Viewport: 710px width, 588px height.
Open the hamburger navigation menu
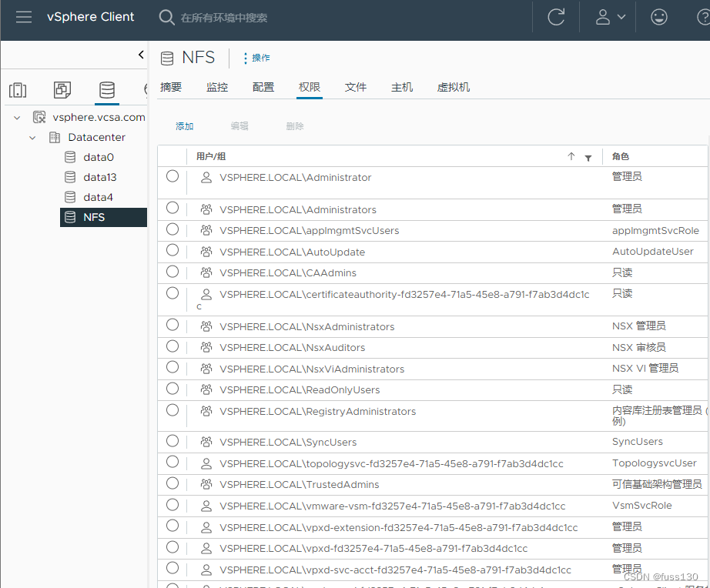pos(24,17)
